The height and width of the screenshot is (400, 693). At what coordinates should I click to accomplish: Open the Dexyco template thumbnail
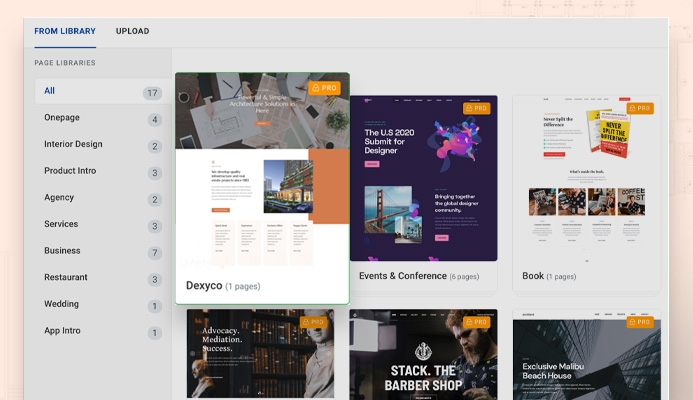[x=263, y=170]
